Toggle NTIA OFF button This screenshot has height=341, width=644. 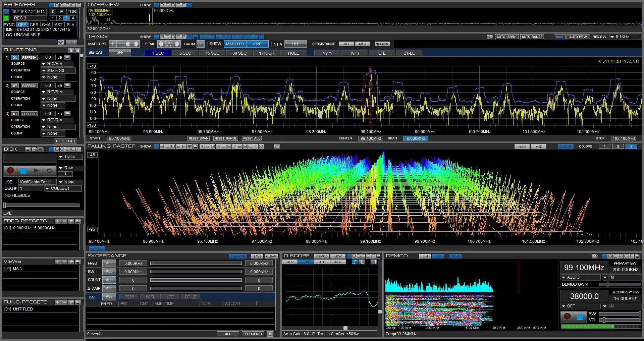[296, 44]
